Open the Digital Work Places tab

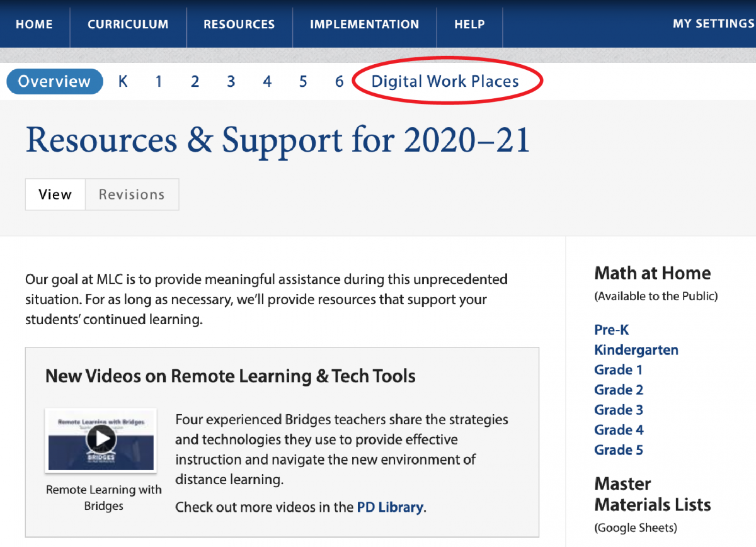pyautogui.click(x=445, y=81)
